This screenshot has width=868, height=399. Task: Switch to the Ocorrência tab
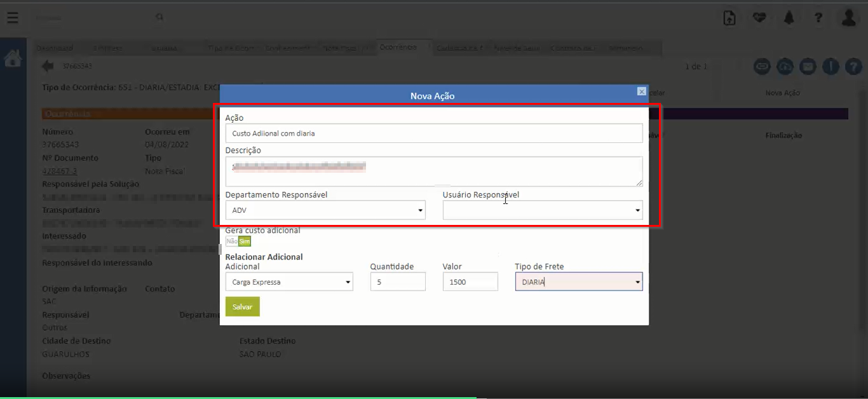tap(398, 48)
